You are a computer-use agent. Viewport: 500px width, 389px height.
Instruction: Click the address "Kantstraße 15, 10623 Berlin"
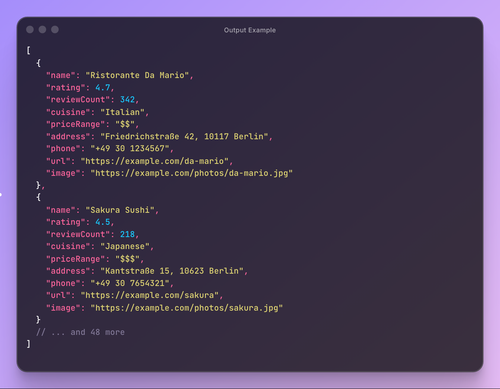click(172, 271)
